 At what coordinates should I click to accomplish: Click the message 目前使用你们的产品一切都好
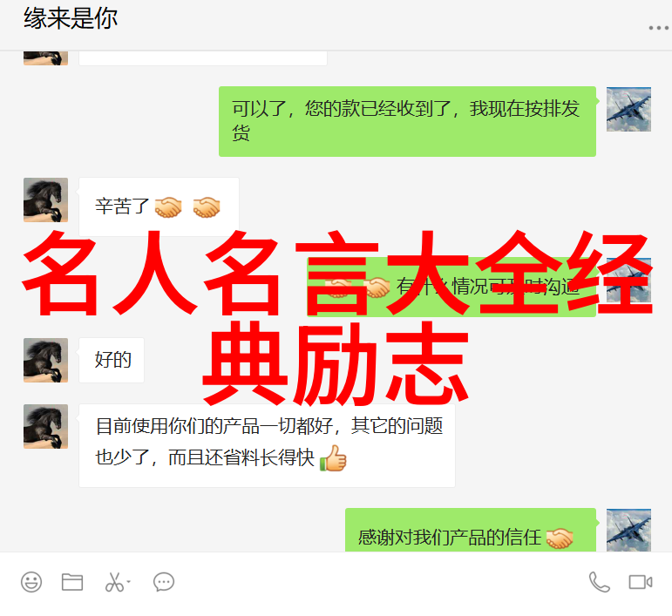tap(267, 445)
